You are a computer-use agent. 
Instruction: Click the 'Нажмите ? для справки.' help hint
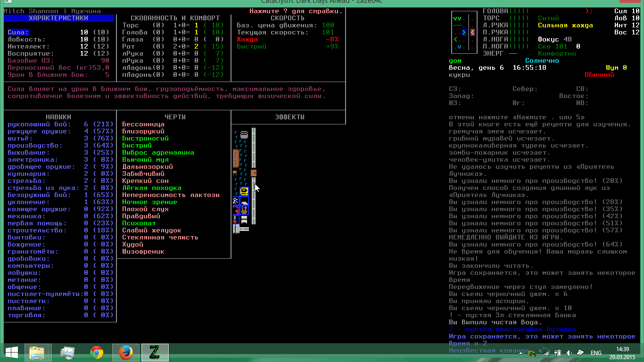(296, 11)
